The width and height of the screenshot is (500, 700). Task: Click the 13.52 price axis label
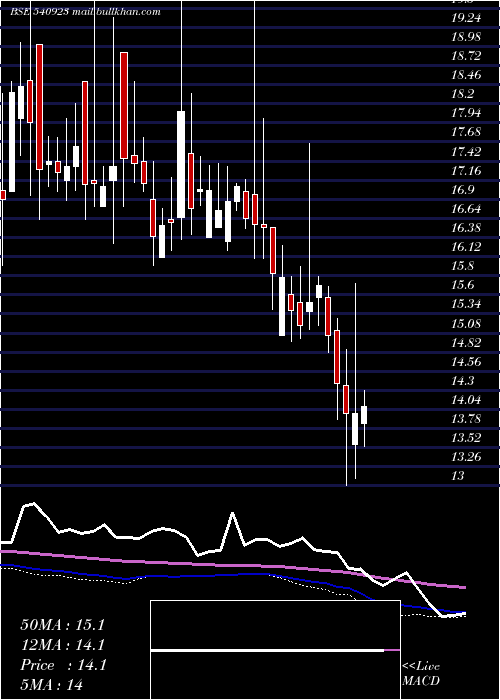[466, 438]
